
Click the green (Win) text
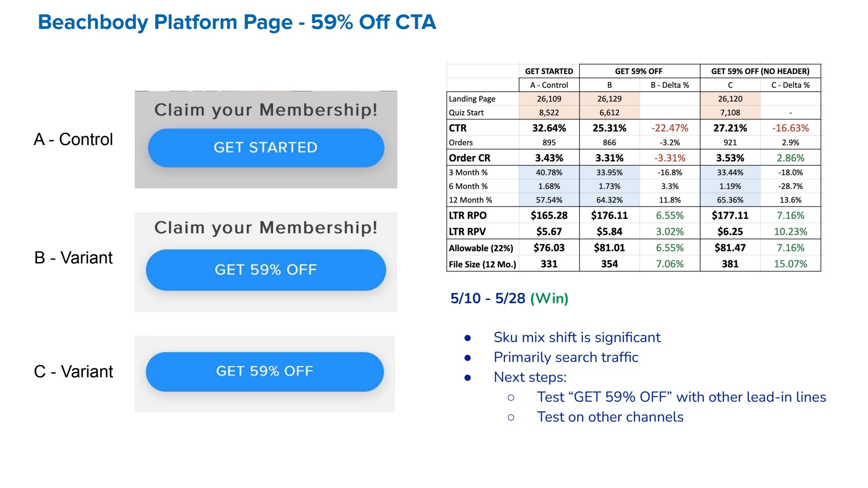(549, 299)
